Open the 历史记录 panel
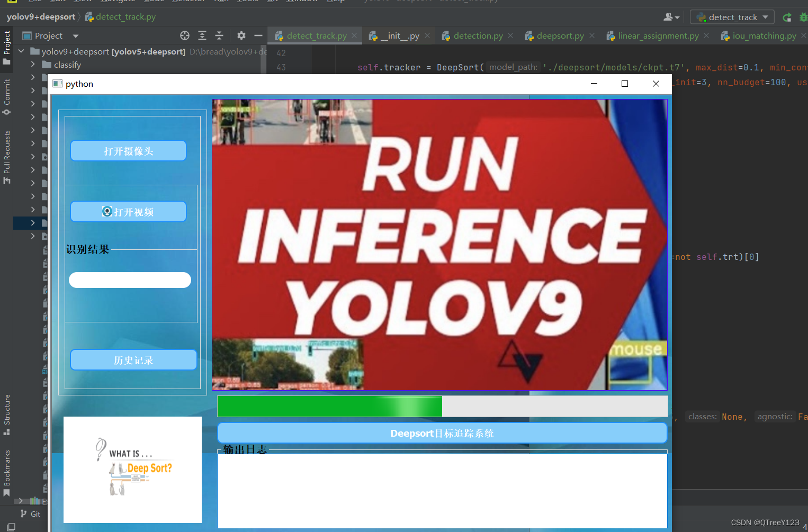Screen dimensions: 808x532 coord(133,359)
